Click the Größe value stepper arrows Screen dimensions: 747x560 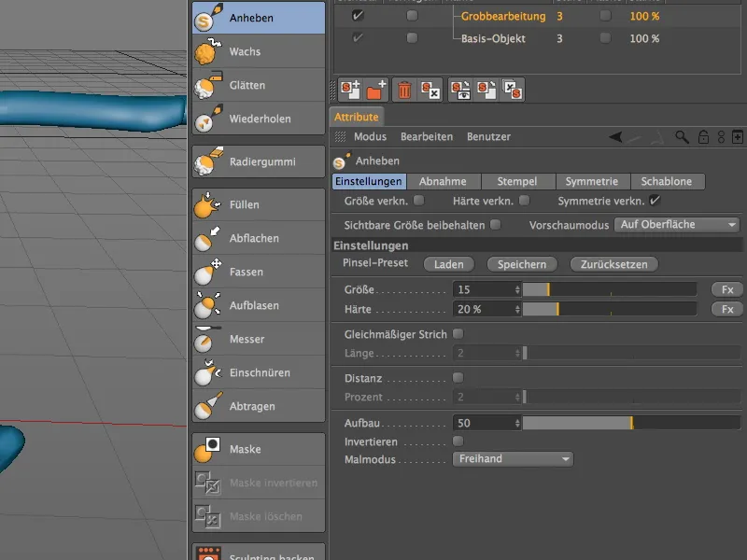[x=517, y=289]
